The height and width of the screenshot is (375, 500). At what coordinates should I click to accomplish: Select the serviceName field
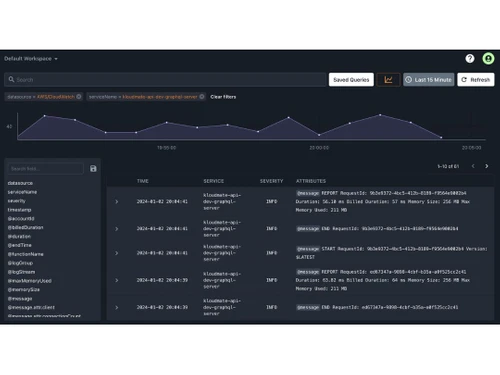pyautogui.click(x=22, y=192)
